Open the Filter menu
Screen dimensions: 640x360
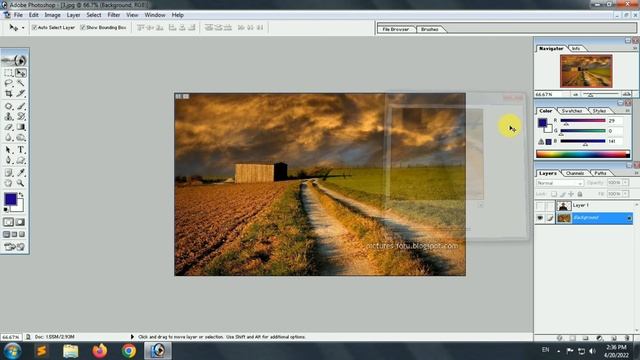click(113, 15)
